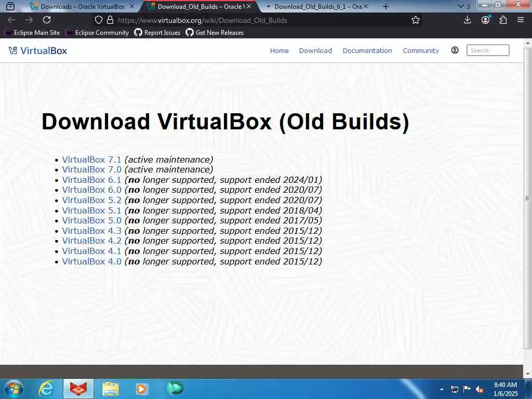Image resolution: width=532 pixels, height=399 pixels.
Task: Open the Get New Releases bookmark
Action: pyautogui.click(x=215, y=33)
